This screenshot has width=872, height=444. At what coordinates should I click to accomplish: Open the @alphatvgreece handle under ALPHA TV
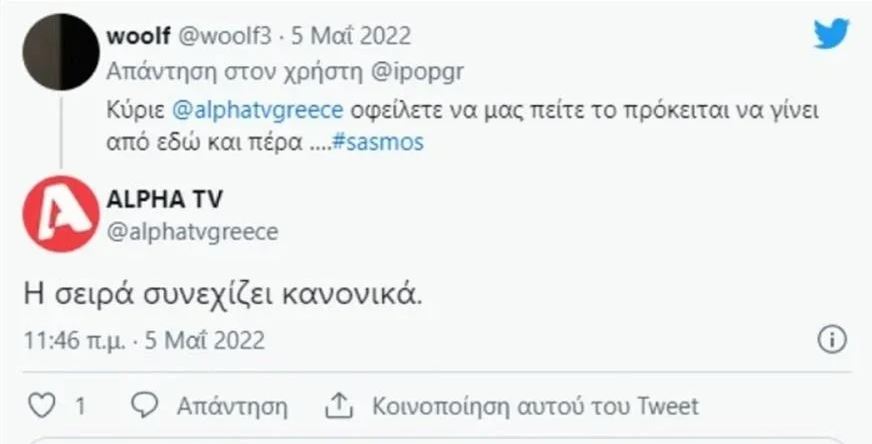click(192, 231)
